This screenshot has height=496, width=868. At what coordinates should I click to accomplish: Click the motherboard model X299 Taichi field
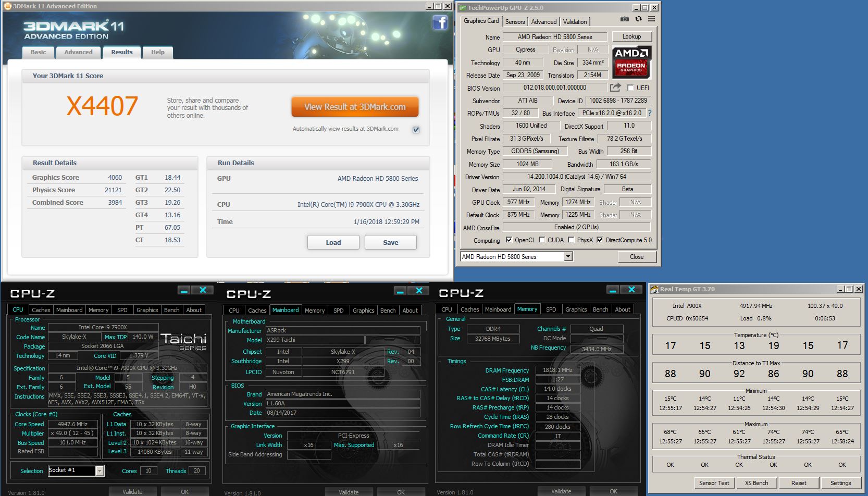(315, 340)
